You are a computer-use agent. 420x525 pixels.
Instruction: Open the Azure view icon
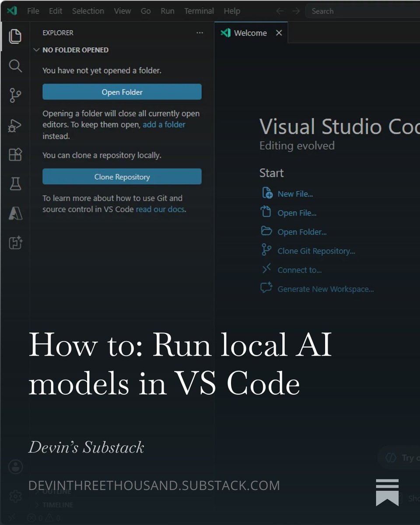pyautogui.click(x=15, y=213)
